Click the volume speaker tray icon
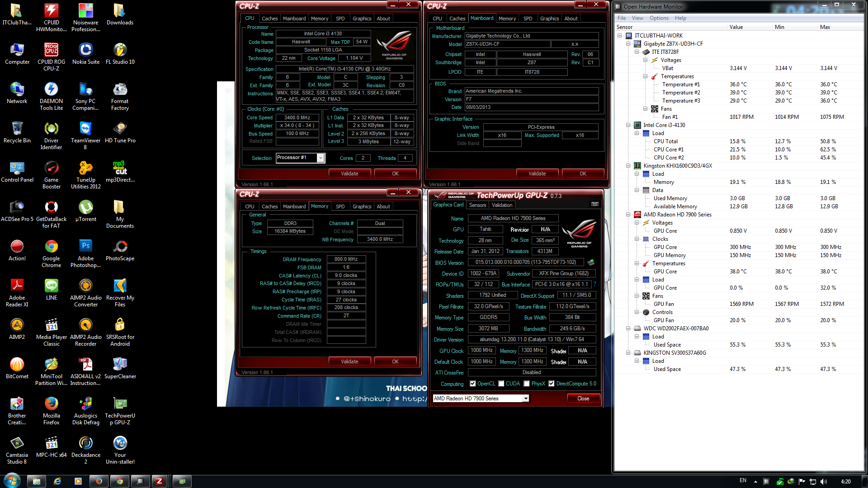The width and height of the screenshot is (868, 488). click(823, 482)
